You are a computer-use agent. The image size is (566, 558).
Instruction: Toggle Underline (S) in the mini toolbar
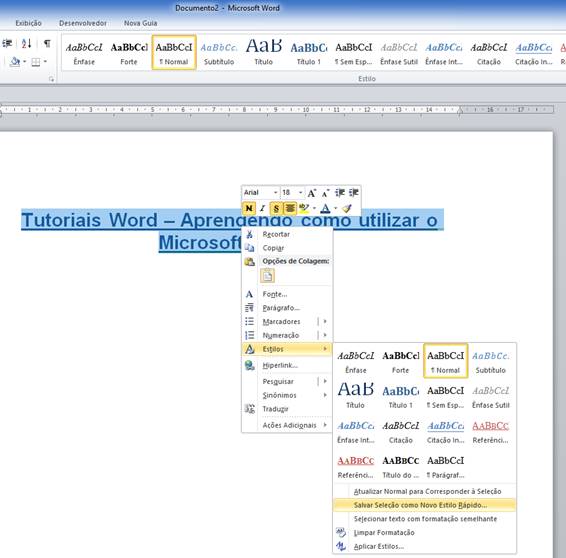[276, 208]
